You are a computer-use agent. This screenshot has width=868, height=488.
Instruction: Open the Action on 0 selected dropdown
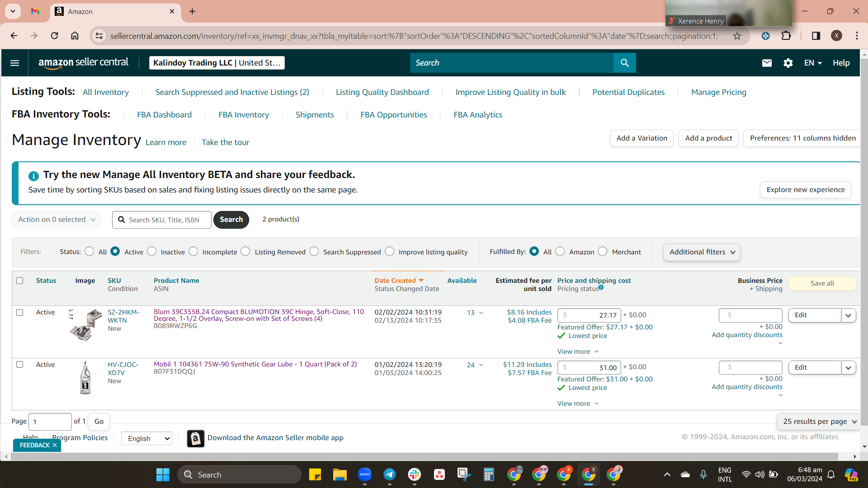point(57,220)
